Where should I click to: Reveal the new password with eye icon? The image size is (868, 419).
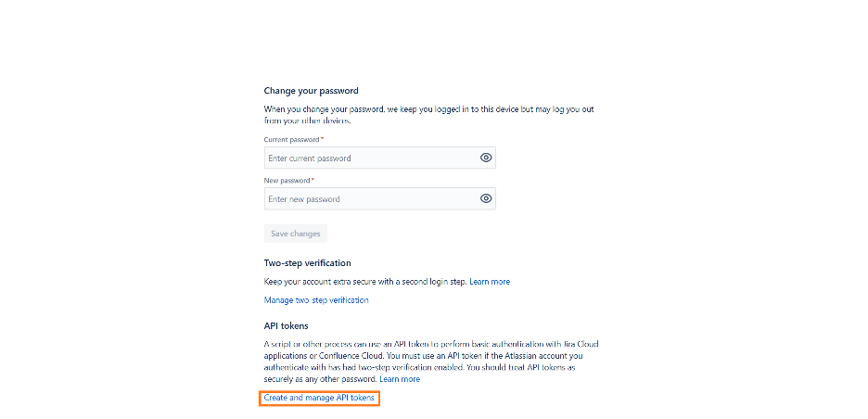coord(485,198)
